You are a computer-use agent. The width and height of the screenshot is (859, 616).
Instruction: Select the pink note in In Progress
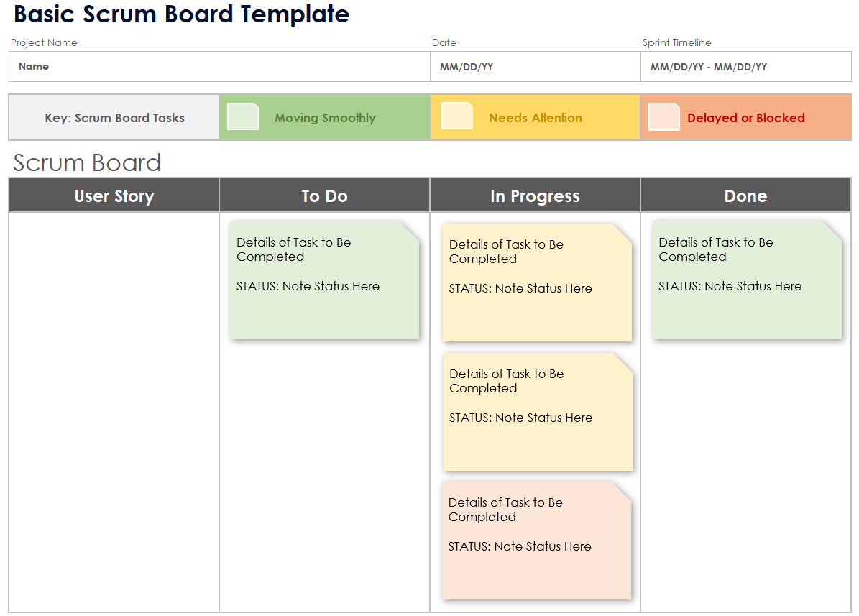[536, 541]
